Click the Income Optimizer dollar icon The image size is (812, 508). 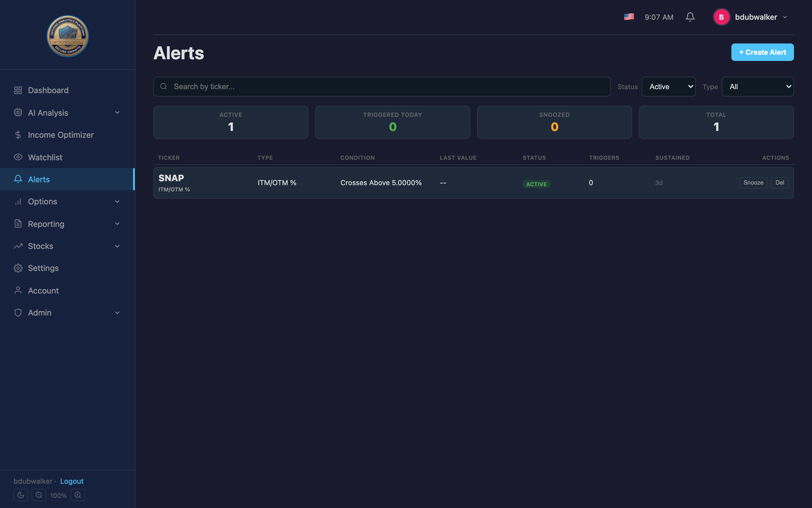pyautogui.click(x=18, y=135)
